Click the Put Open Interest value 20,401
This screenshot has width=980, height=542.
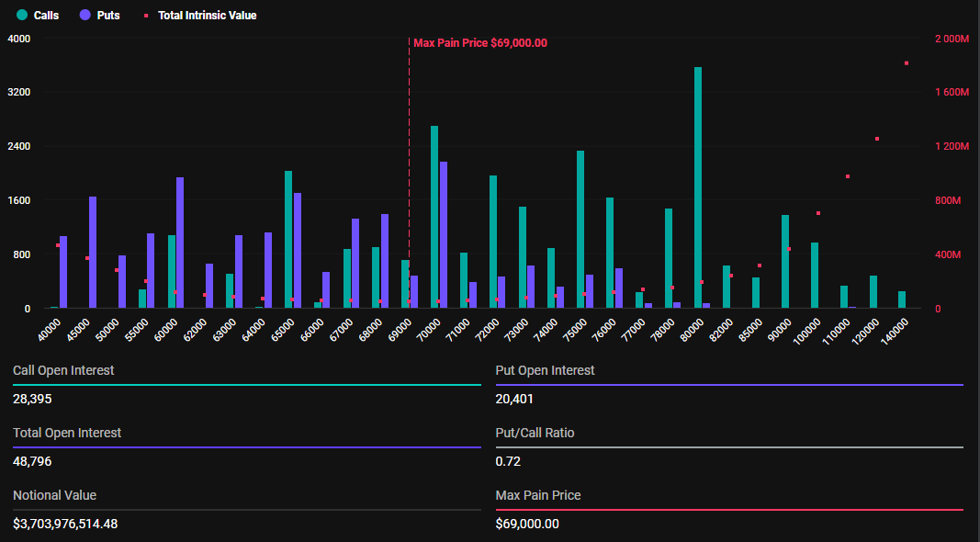[x=514, y=399]
